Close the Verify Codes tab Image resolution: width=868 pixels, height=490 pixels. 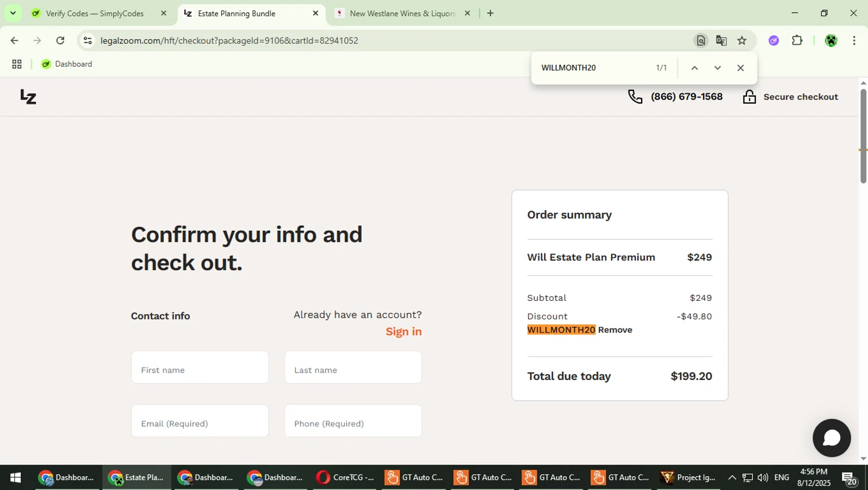click(x=163, y=13)
